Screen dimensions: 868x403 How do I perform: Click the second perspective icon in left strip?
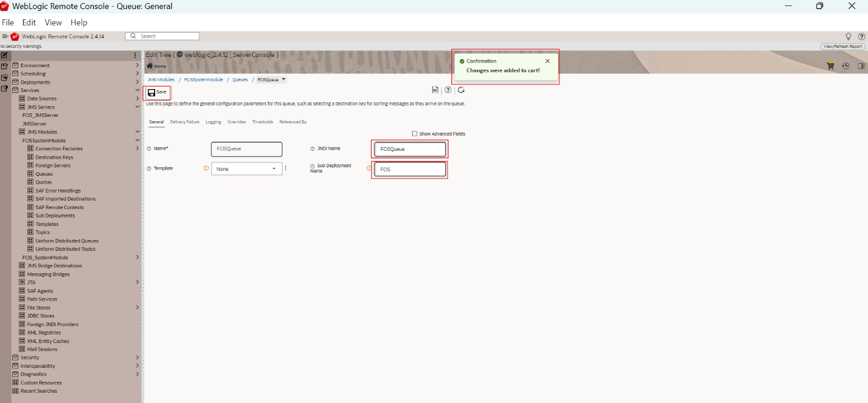click(4, 66)
